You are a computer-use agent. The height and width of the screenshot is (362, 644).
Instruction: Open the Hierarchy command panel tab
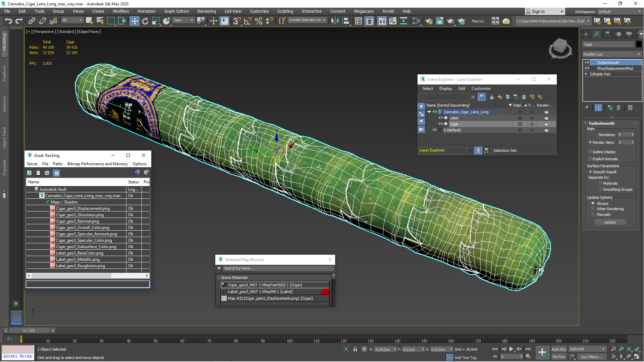[607, 34]
